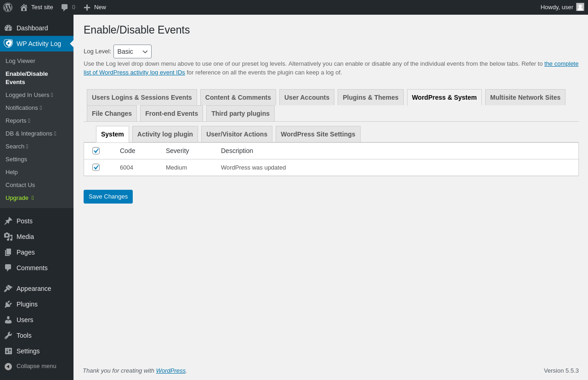This screenshot has height=380, width=588.
Task: Select the Activity log plugin sub-tab
Action: point(165,134)
